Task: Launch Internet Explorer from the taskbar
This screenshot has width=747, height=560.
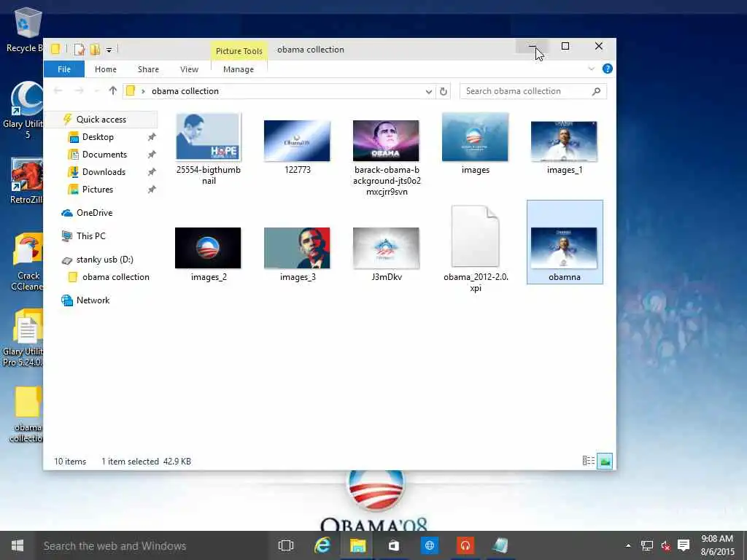Action: click(x=322, y=545)
